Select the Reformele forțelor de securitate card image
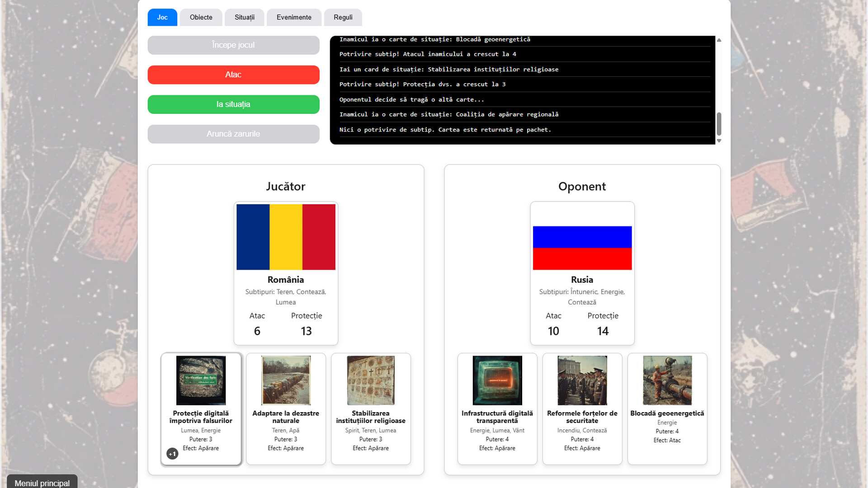 [x=582, y=380]
